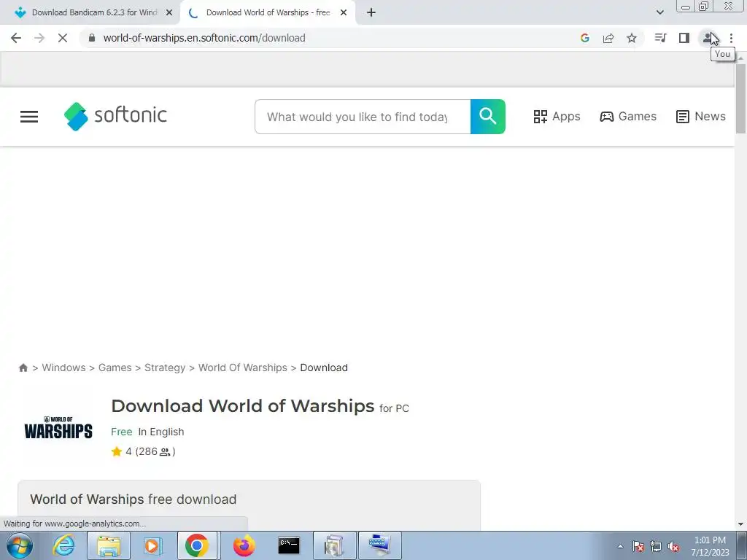The image size is (747, 560).
Task: Toggle the Chrome side panel
Action: tap(684, 38)
